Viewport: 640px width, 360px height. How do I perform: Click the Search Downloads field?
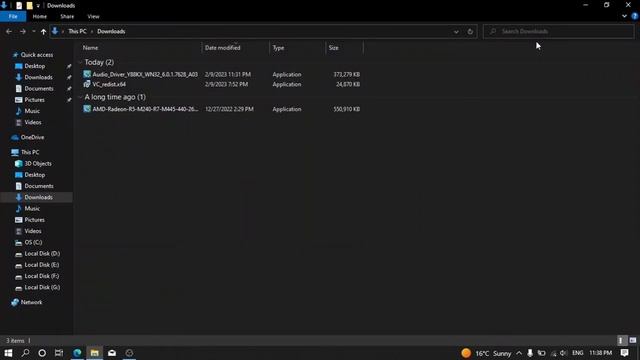click(x=558, y=31)
